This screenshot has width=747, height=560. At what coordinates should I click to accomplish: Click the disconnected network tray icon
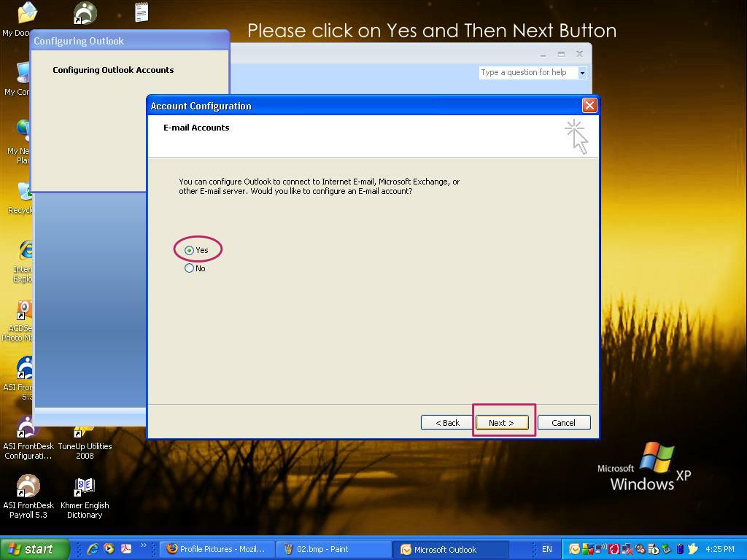pyautogui.click(x=627, y=549)
